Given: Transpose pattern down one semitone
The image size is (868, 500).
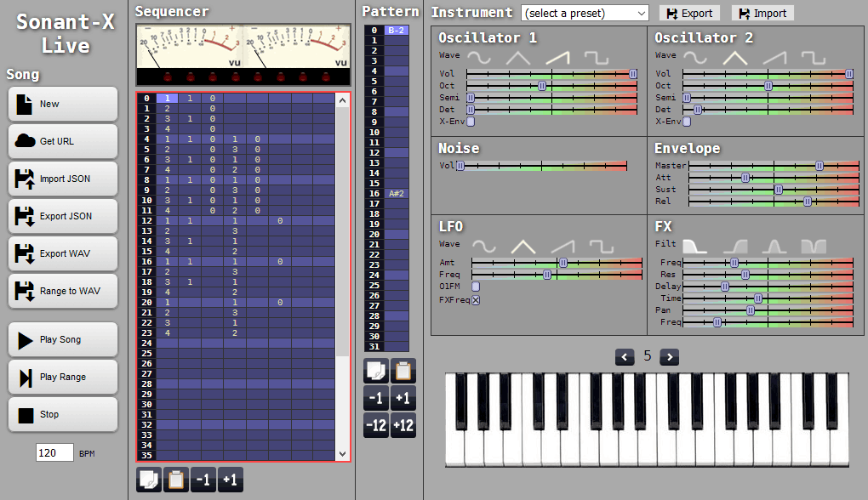Looking at the screenshot, I should (376, 398).
